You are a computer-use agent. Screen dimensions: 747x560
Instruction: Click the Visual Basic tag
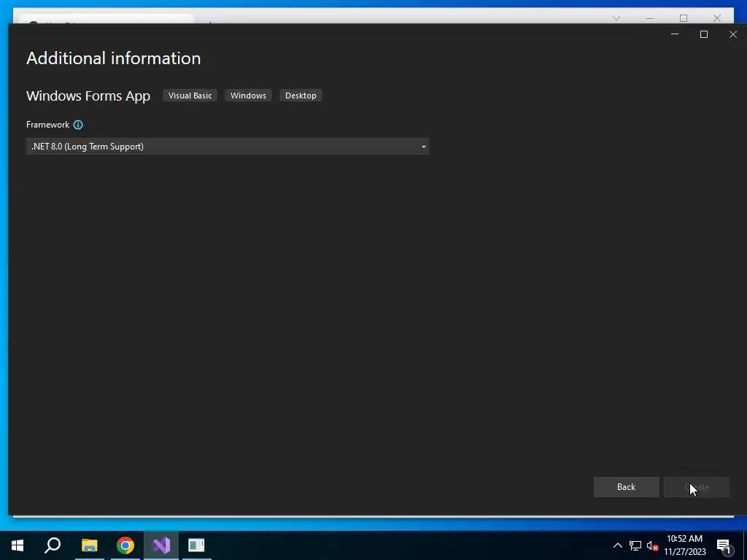point(190,96)
